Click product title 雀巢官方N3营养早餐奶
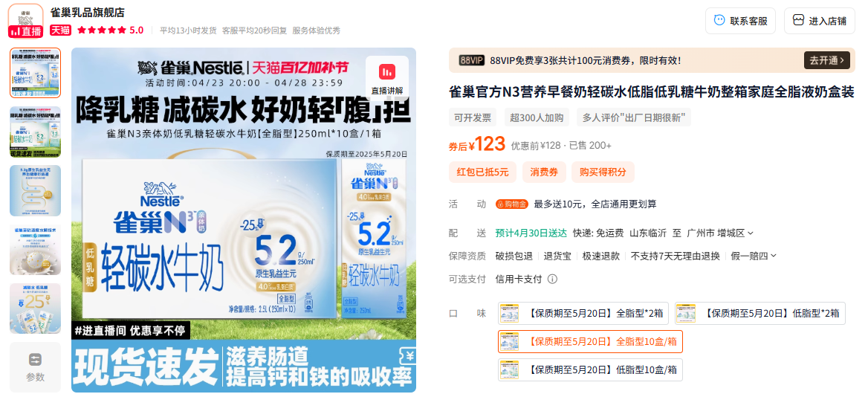The image size is (868, 394). click(652, 92)
